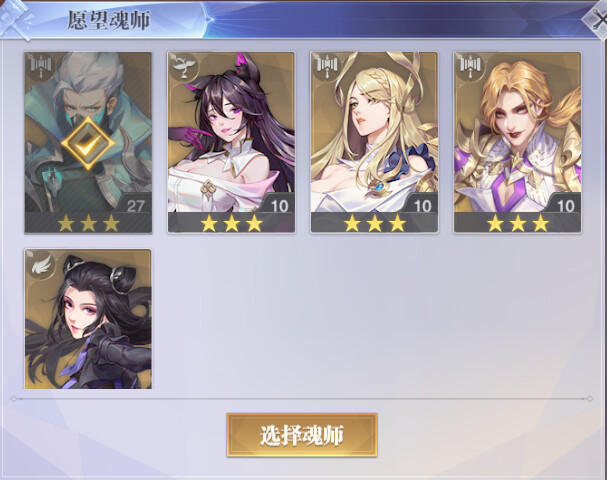Click class emblem icon on grey-haired hero card
The image size is (607, 480).
[40, 66]
